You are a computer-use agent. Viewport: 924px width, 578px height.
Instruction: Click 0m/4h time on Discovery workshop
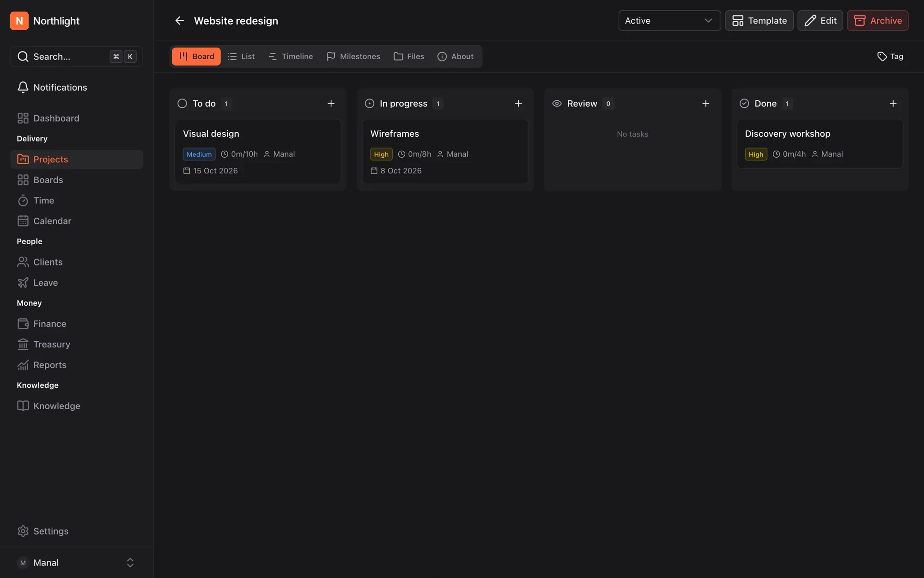pyautogui.click(x=789, y=154)
